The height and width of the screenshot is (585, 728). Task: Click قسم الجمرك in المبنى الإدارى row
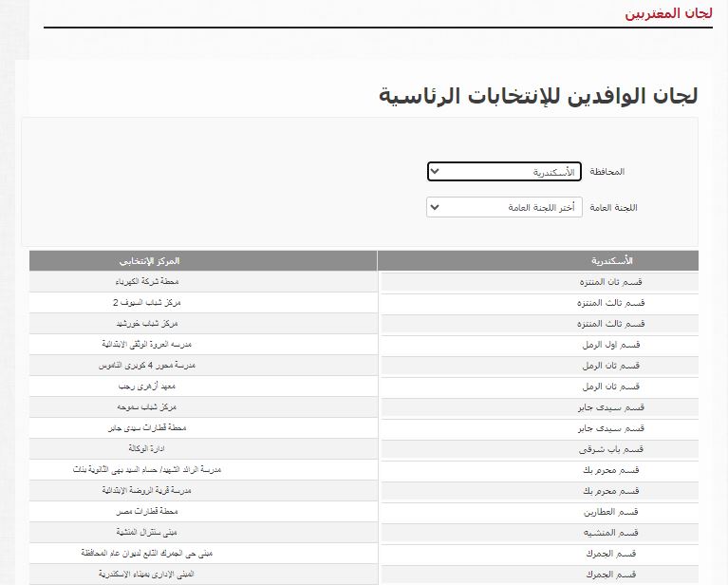(x=539, y=575)
